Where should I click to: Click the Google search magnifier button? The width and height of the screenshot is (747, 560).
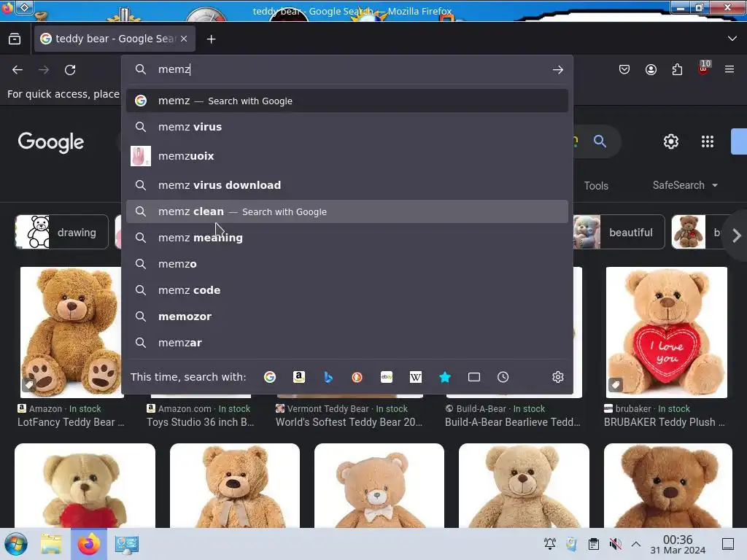tap(600, 141)
